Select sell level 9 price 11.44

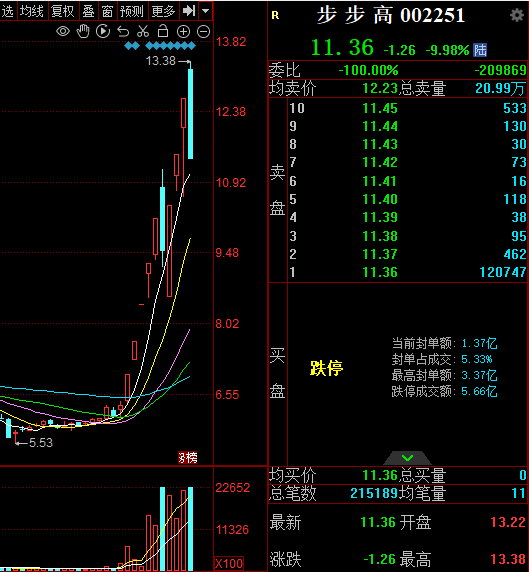tap(380, 126)
